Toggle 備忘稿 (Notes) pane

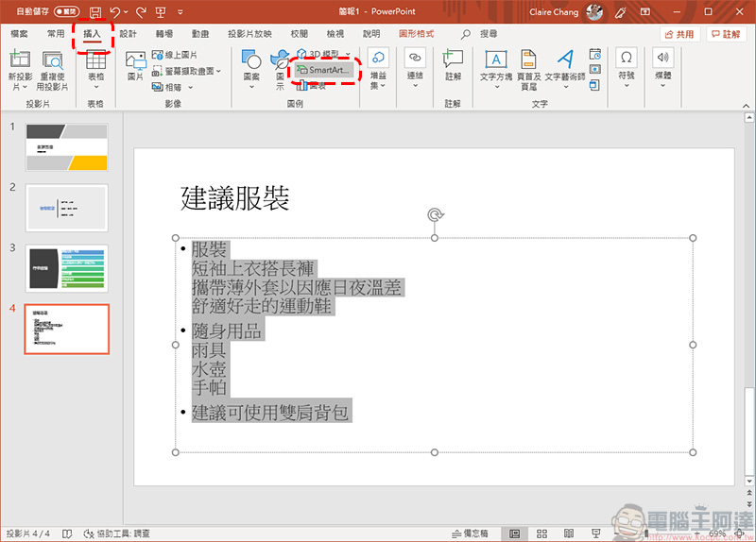click(x=470, y=534)
